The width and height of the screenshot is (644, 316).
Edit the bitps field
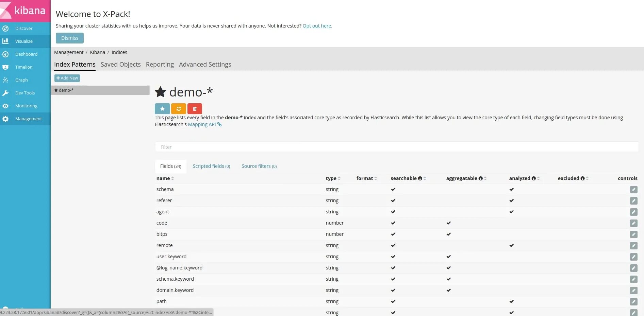coord(633,234)
